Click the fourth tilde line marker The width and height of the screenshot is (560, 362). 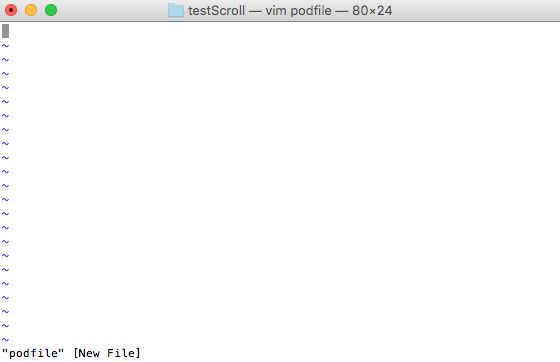pos(5,87)
